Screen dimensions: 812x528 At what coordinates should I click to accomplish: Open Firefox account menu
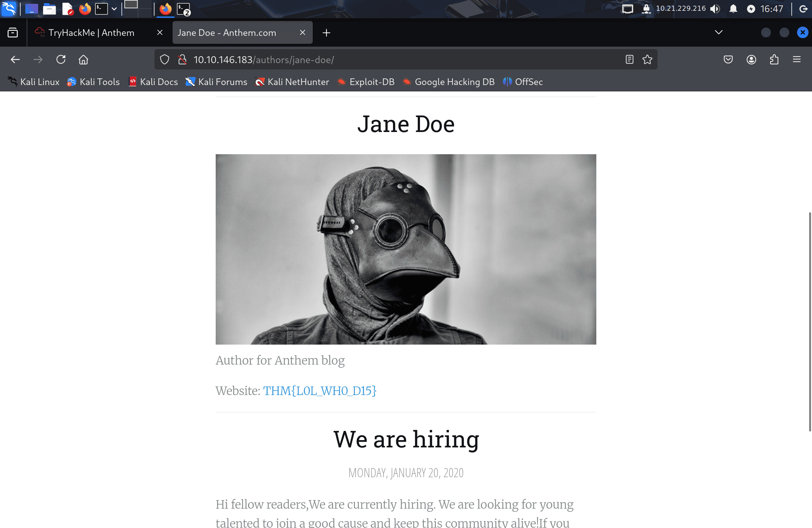(751, 60)
